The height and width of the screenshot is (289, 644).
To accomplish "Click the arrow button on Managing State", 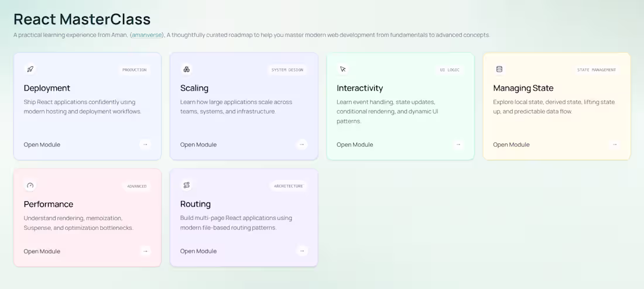I will (x=615, y=144).
